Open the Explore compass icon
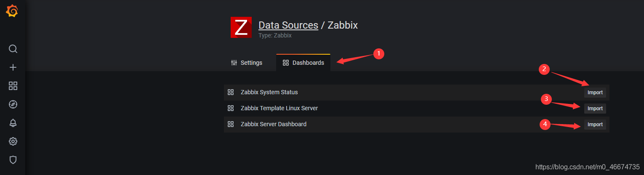The width and height of the screenshot is (644, 175). (x=13, y=104)
